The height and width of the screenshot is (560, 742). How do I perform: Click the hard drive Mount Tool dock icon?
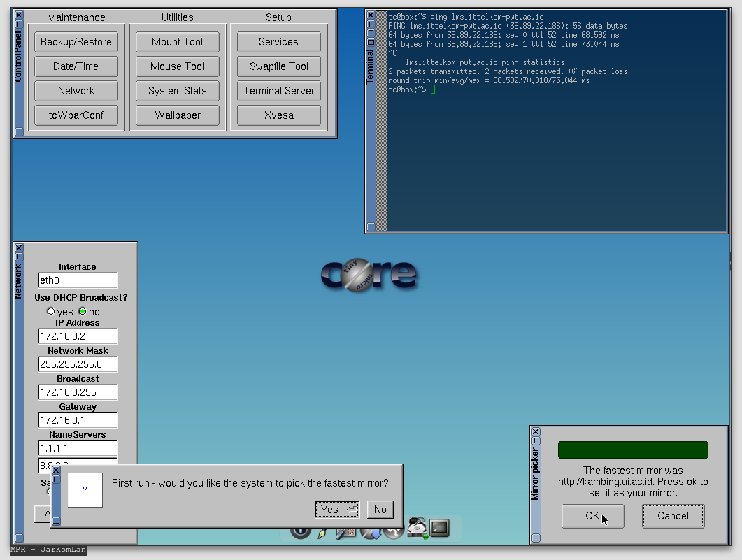point(418,526)
